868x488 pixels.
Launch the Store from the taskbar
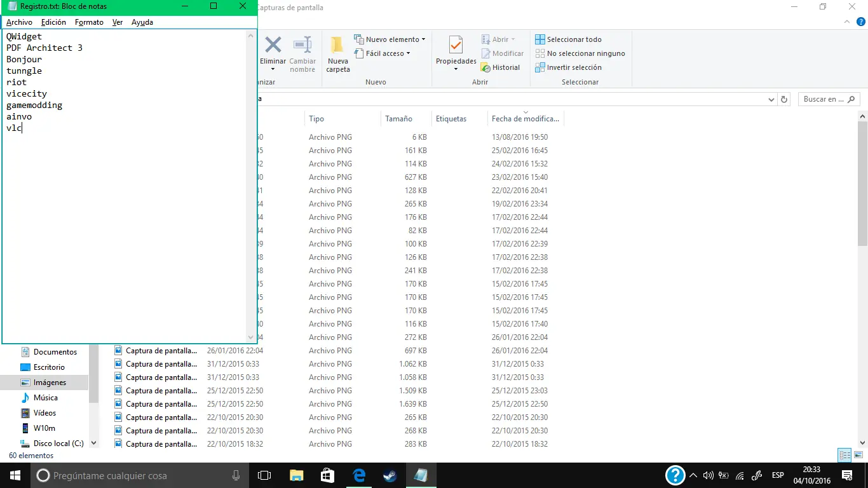click(x=327, y=475)
